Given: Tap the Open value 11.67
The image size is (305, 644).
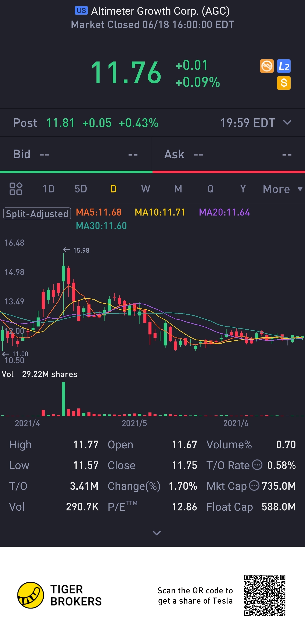Looking at the screenshot, I should pyautogui.click(x=184, y=445).
